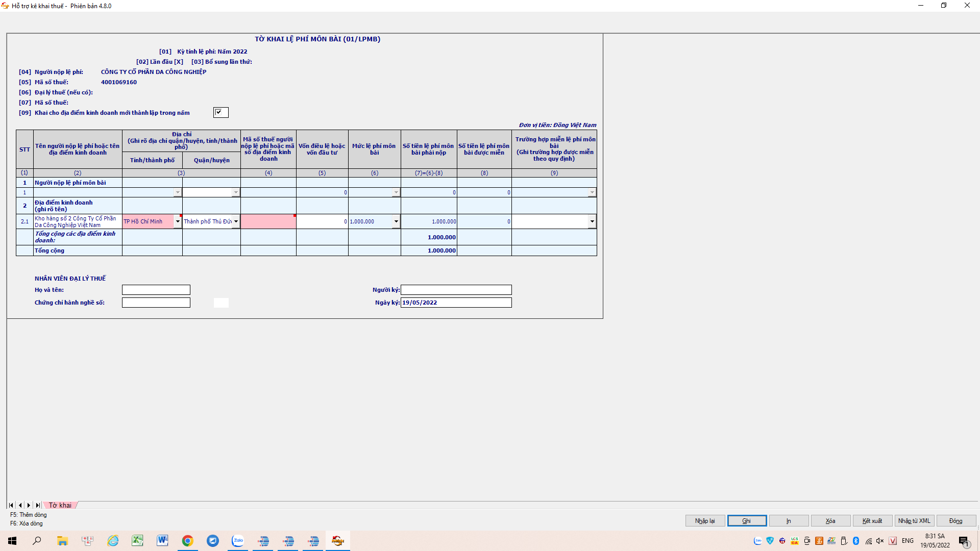Open Microsoft Excel from taskbar
The image size is (980, 551).
point(137,541)
